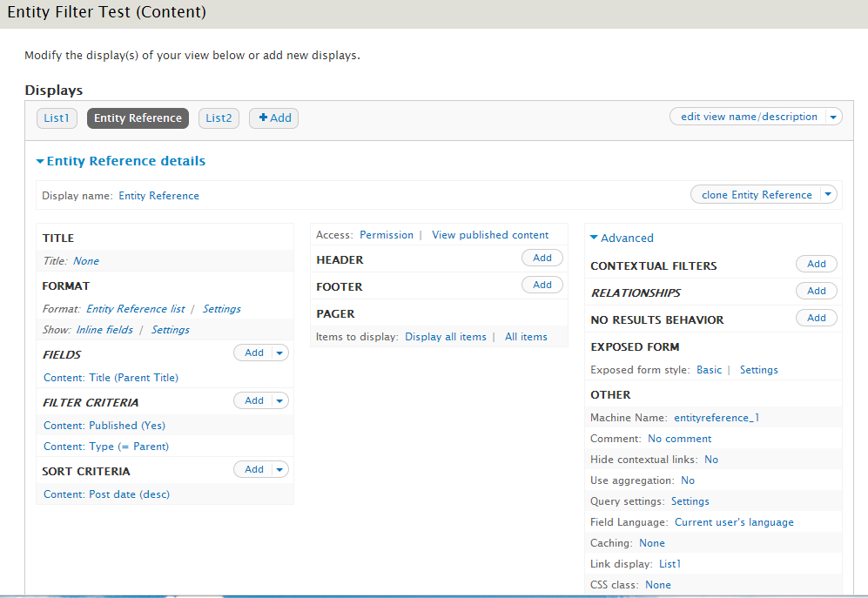Image resolution: width=868 pixels, height=598 pixels.
Task: Add a FOOTER element
Action: click(542, 285)
